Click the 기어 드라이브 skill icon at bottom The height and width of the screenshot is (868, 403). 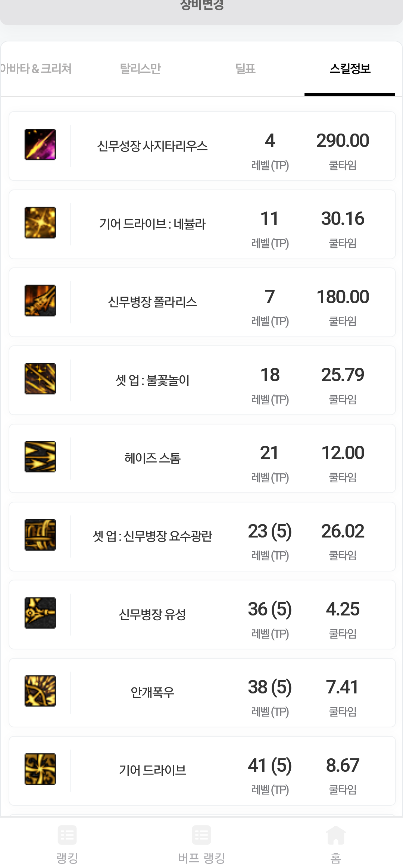click(40, 769)
